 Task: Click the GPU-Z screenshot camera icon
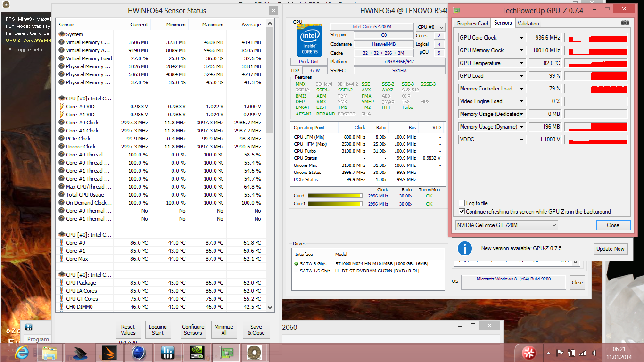click(x=625, y=23)
